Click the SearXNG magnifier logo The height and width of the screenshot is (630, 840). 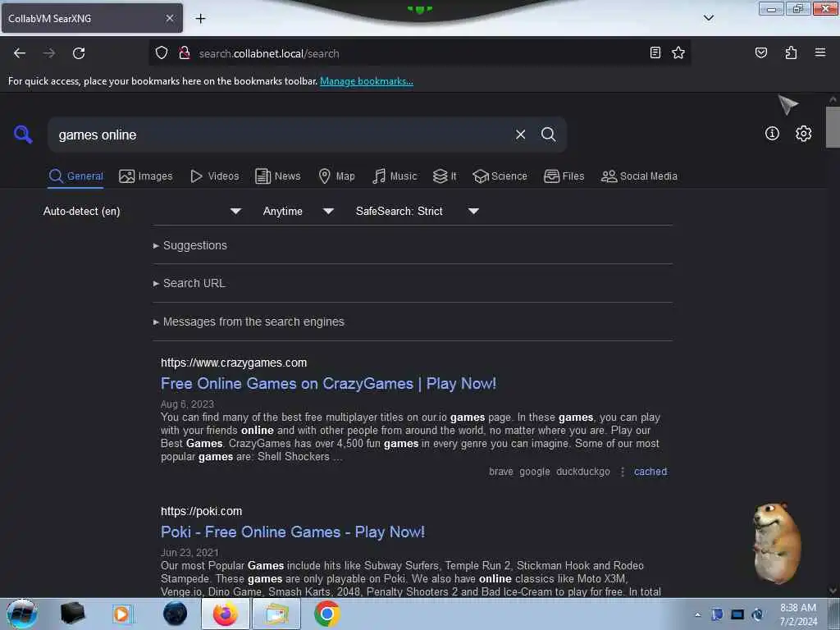pyautogui.click(x=23, y=135)
